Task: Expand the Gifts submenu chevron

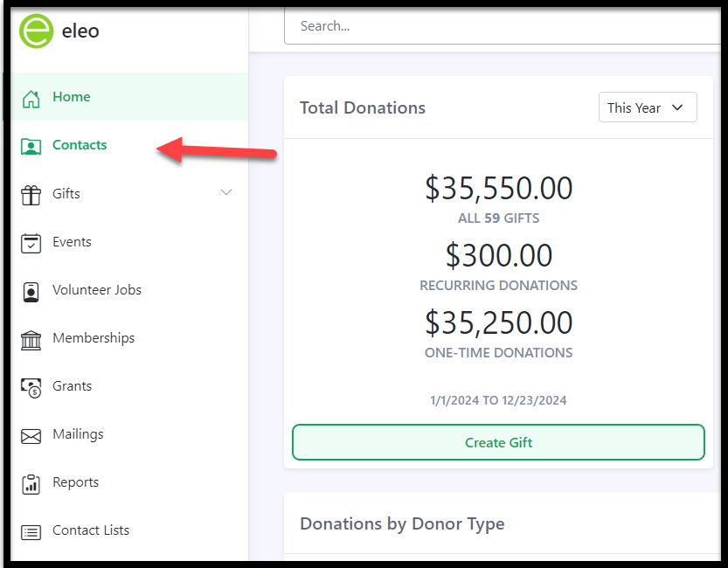Action: 226,192
